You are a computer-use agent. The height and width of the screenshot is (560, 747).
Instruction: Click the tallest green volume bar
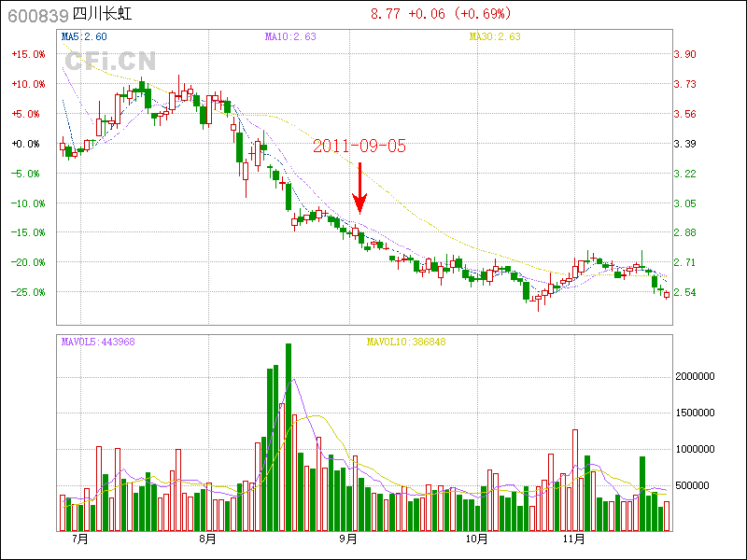pyautogui.click(x=289, y=437)
